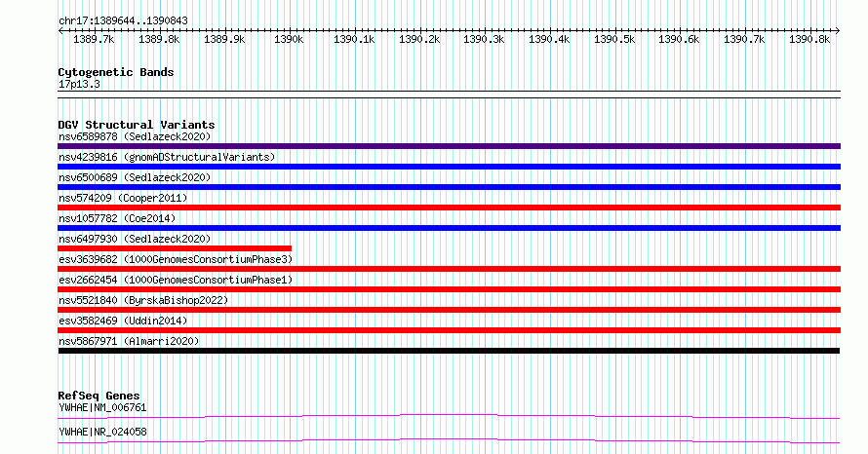Open variant label nsv1057782 (Coe2014)
Image resolution: width=868 pixels, height=454 pixels.
[117, 218]
